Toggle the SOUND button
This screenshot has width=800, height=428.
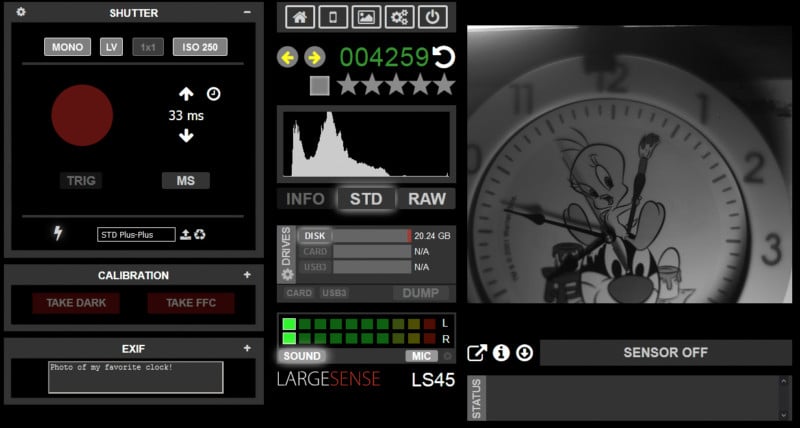coord(302,356)
